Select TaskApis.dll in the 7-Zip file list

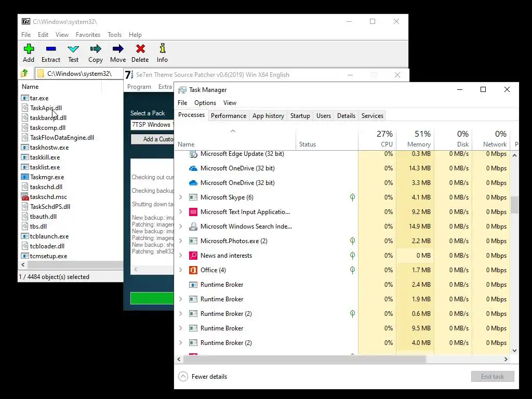(46, 108)
